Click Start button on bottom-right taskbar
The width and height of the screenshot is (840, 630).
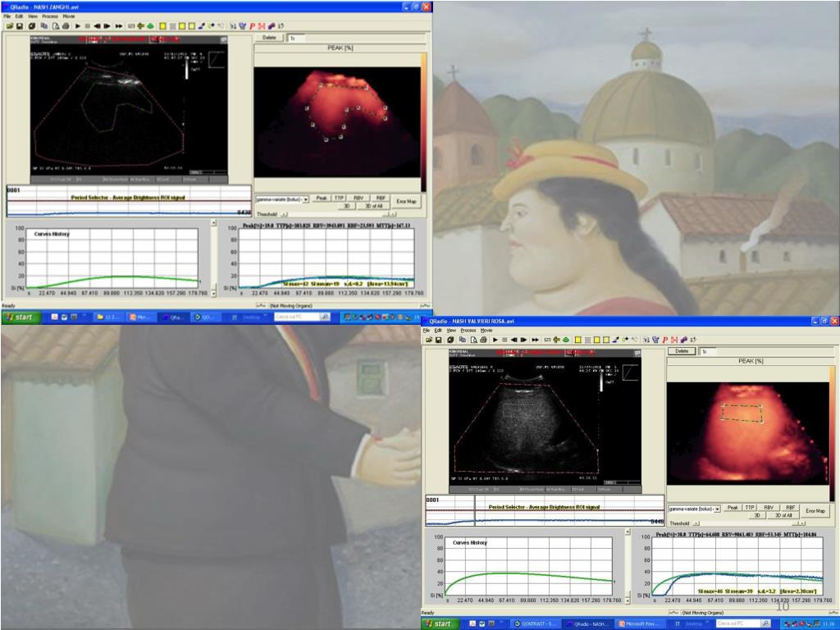441,623
